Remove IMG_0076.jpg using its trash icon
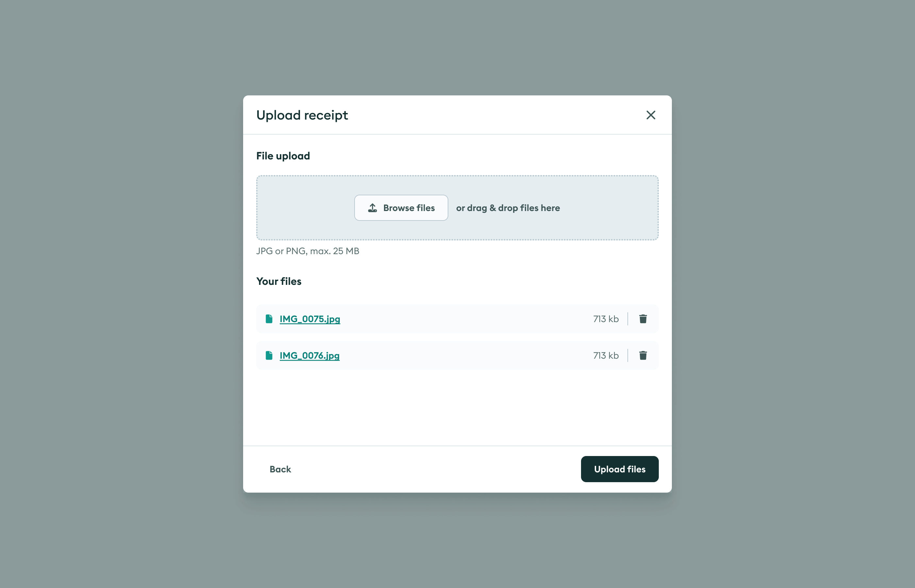 click(x=643, y=355)
